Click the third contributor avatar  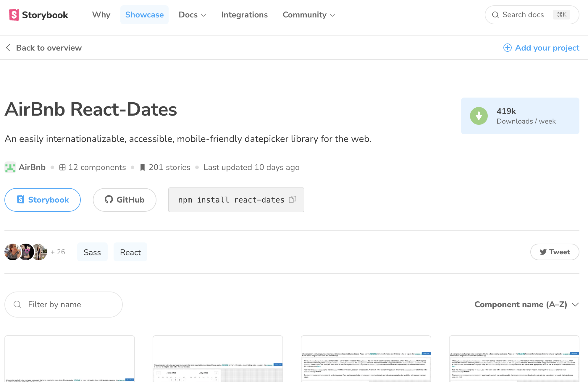click(x=39, y=252)
